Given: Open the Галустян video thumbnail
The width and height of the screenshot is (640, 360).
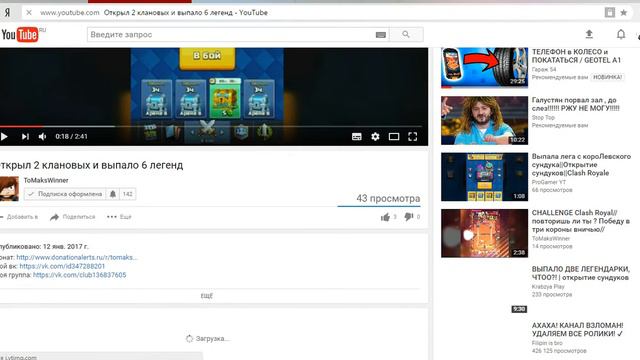Looking at the screenshot, I should point(484,120).
